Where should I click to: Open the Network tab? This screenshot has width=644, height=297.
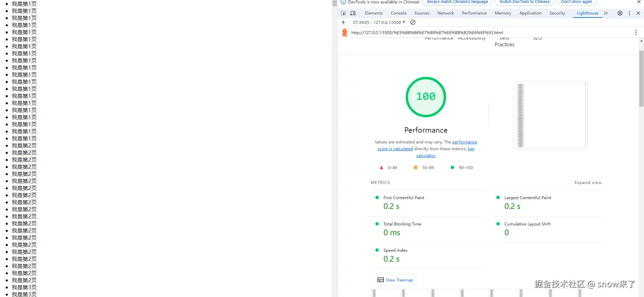(446, 13)
